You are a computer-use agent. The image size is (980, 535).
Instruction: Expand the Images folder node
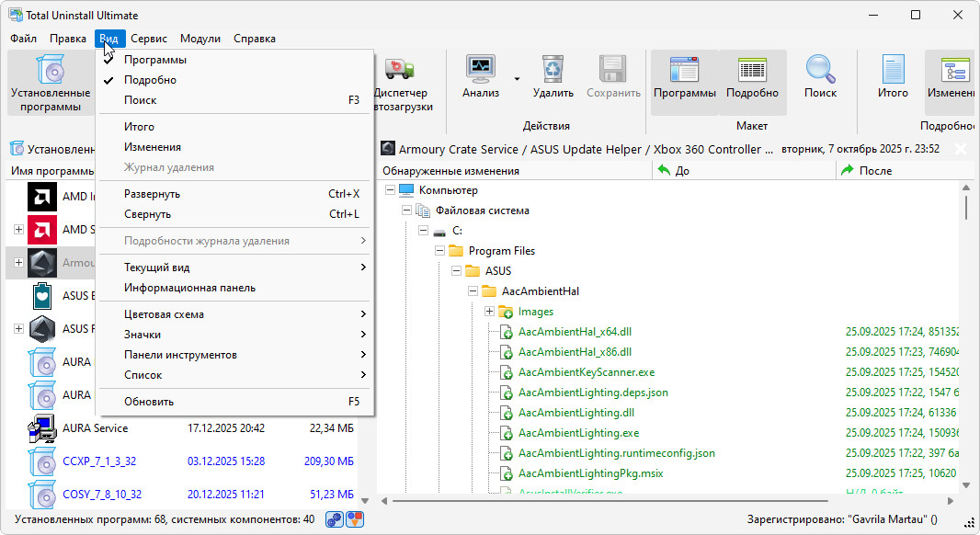[489, 312]
